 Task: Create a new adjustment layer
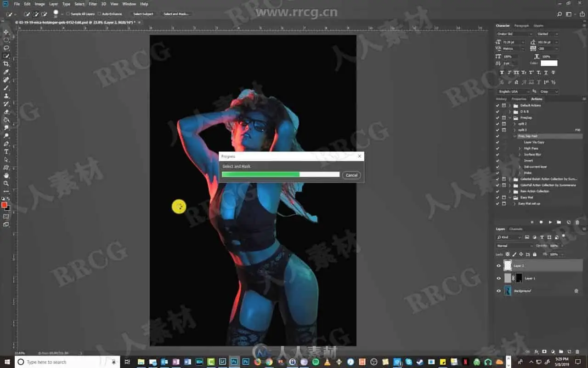click(553, 351)
